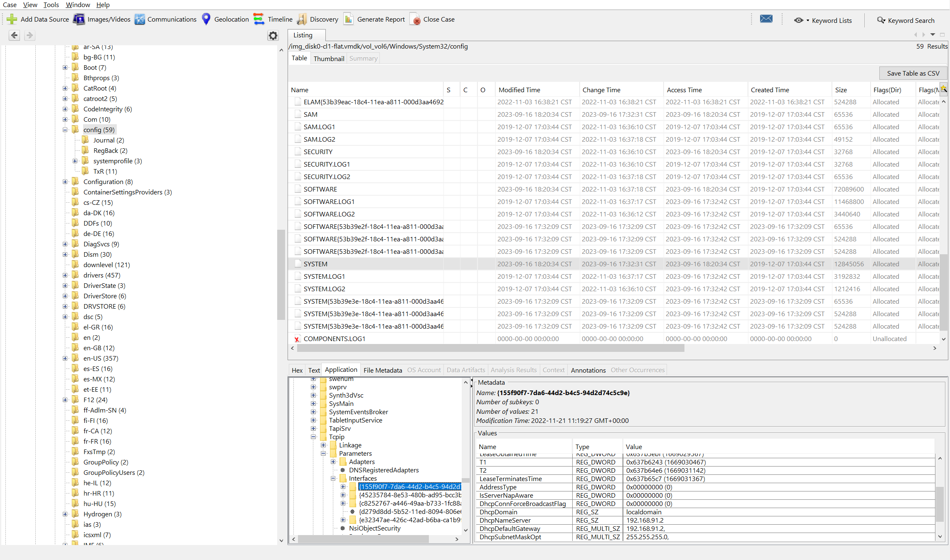Switch to the File Metadata tab
The height and width of the screenshot is (560, 950).
coord(383,370)
